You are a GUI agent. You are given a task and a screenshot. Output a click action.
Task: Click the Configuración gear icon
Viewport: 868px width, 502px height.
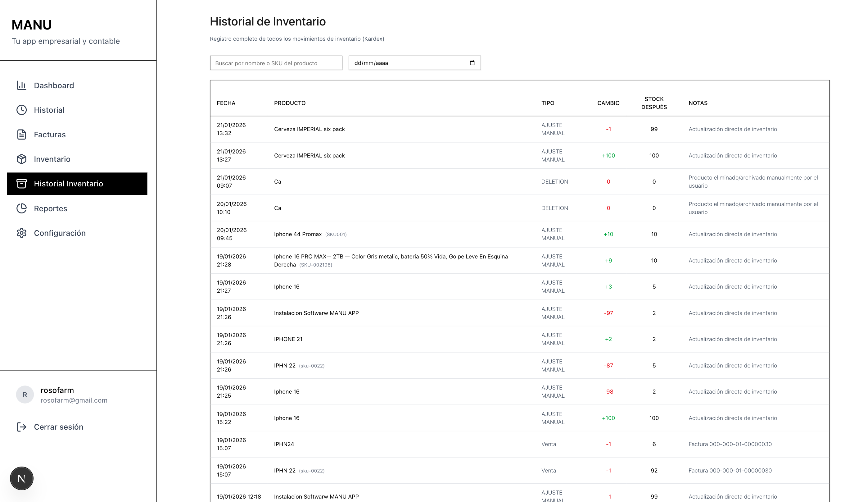pyautogui.click(x=22, y=233)
